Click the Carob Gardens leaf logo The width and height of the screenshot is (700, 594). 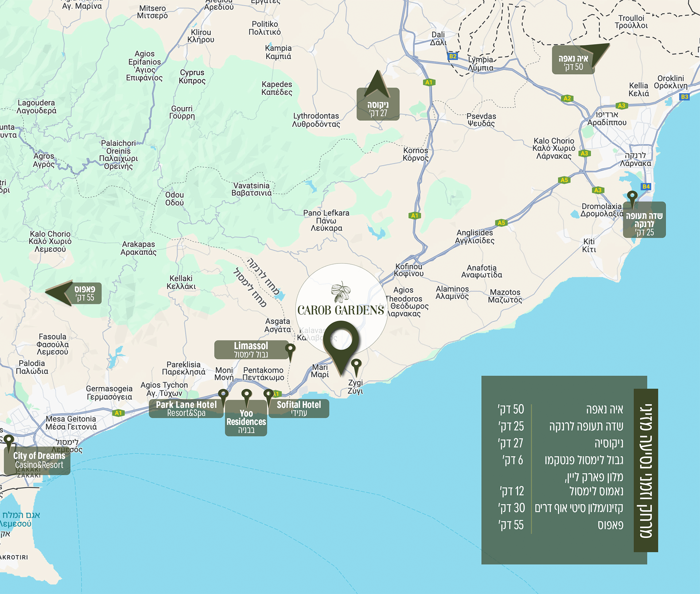341,292
